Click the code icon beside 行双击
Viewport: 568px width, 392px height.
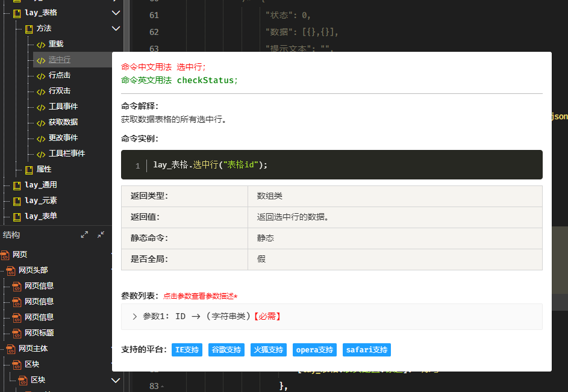pos(41,92)
